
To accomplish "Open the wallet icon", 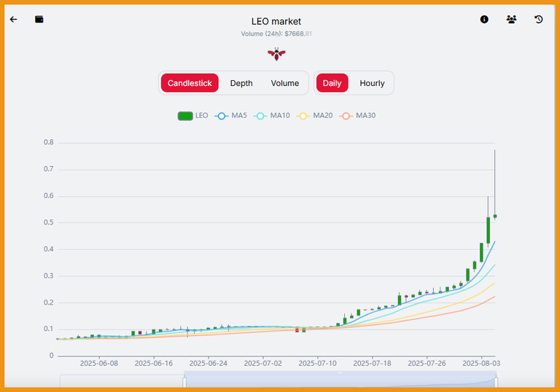I will (x=39, y=19).
